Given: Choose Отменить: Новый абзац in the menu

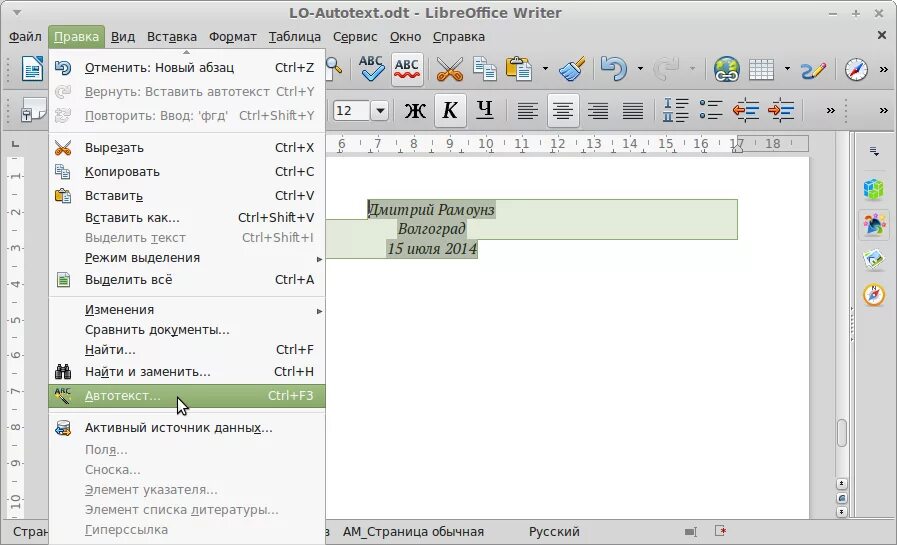Looking at the screenshot, I should (x=187, y=67).
